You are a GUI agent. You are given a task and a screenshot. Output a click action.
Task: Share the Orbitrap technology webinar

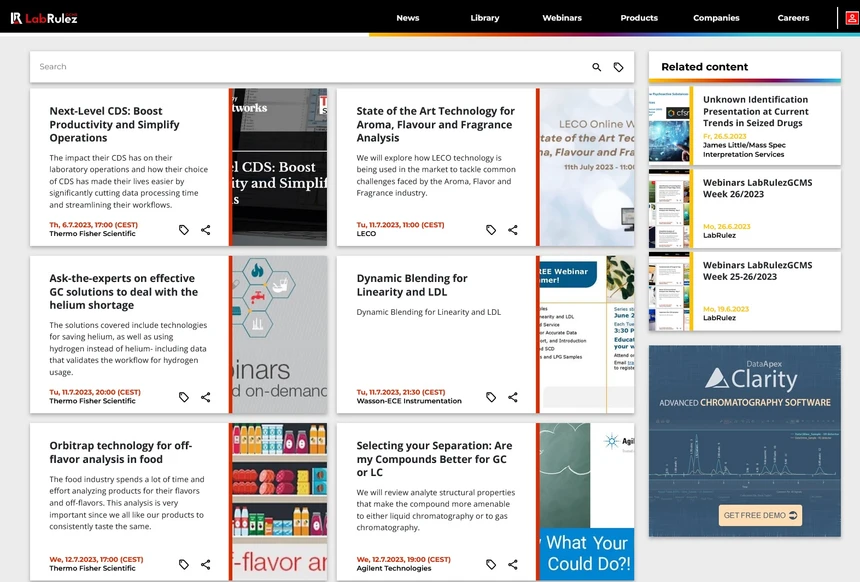pyautogui.click(x=206, y=564)
